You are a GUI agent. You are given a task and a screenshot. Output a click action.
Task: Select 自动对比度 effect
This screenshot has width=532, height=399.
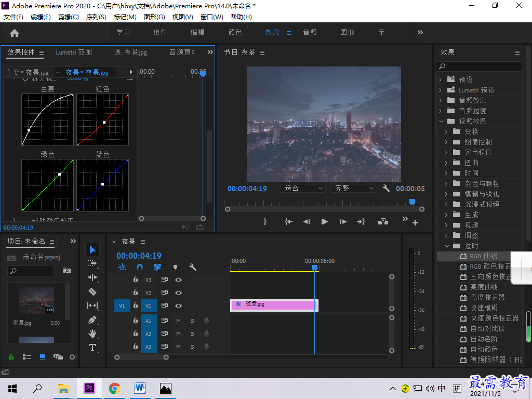pyautogui.click(x=487, y=328)
